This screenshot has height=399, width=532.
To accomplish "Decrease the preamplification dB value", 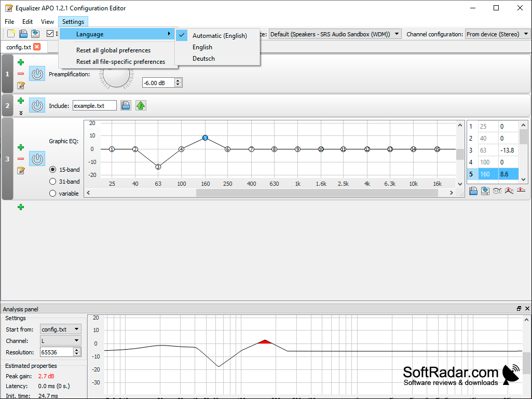I will (x=178, y=85).
